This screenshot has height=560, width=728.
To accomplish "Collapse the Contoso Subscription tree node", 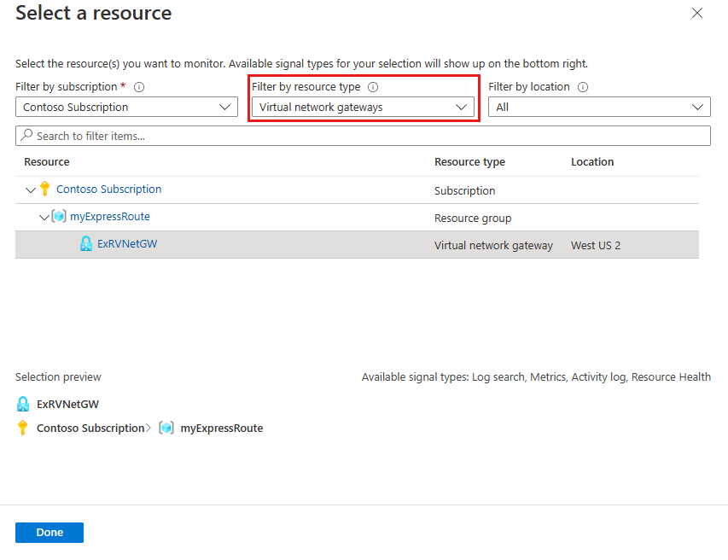I will (x=32, y=190).
